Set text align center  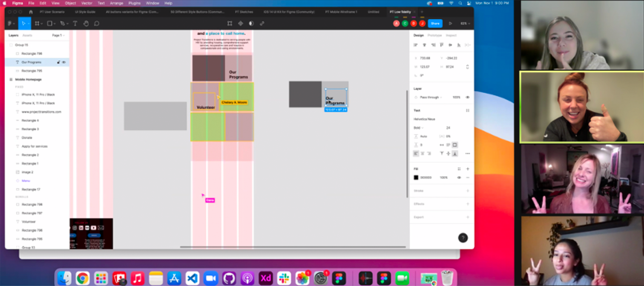coord(423,153)
